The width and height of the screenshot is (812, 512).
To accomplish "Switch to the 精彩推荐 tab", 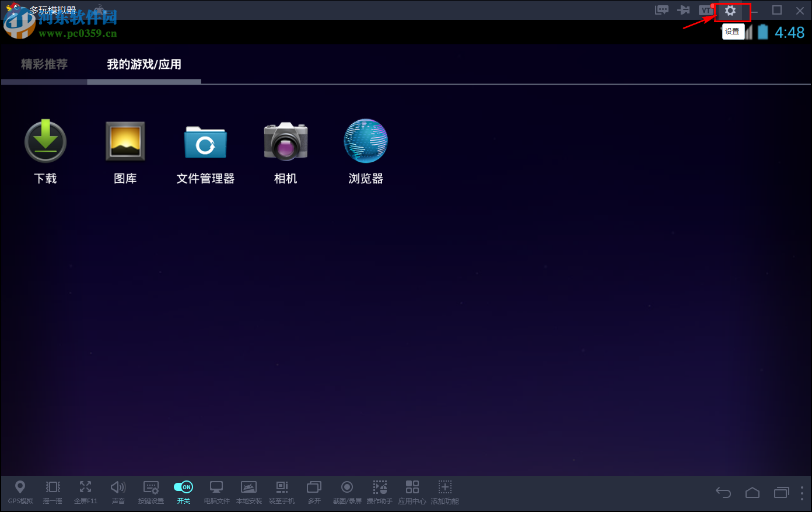I will tap(44, 64).
